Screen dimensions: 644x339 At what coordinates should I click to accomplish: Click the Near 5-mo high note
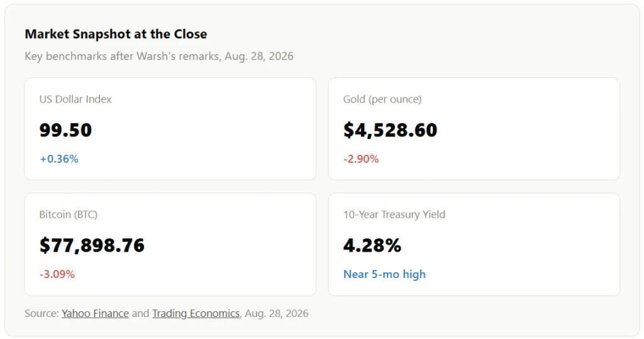click(384, 274)
